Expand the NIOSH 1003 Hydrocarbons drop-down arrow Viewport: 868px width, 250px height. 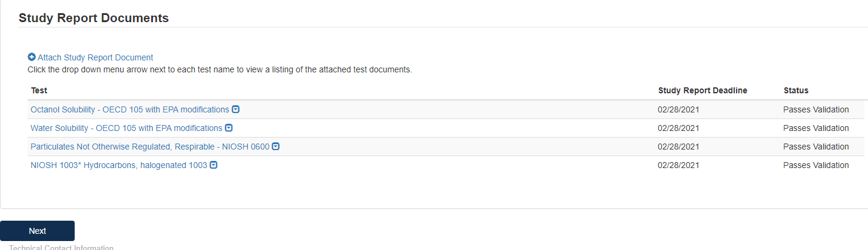213,165
